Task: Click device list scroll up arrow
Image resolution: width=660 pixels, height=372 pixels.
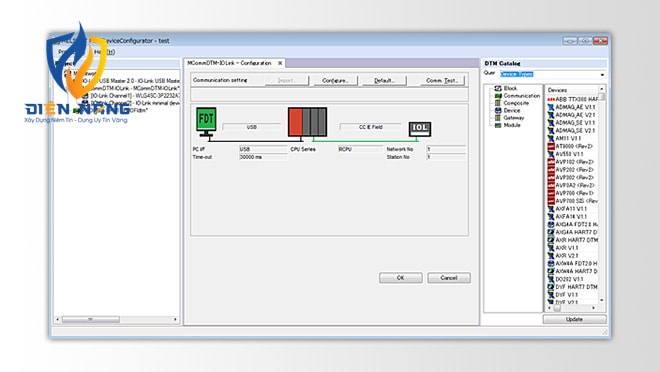Action: pyautogui.click(x=601, y=89)
